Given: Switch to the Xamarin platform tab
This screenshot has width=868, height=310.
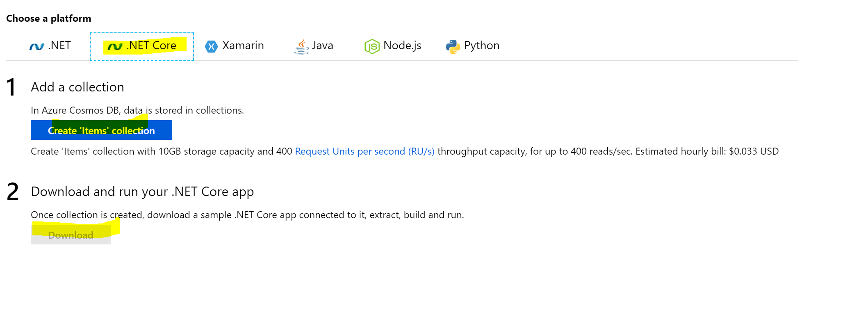Looking at the screenshot, I should click(x=234, y=46).
